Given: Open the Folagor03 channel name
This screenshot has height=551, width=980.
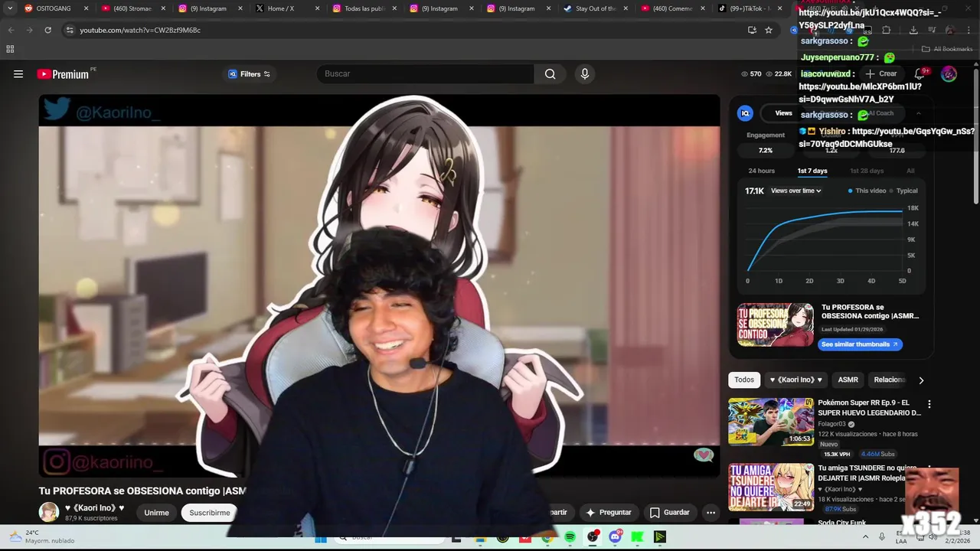Looking at the screenshot, I should point(831,424).
